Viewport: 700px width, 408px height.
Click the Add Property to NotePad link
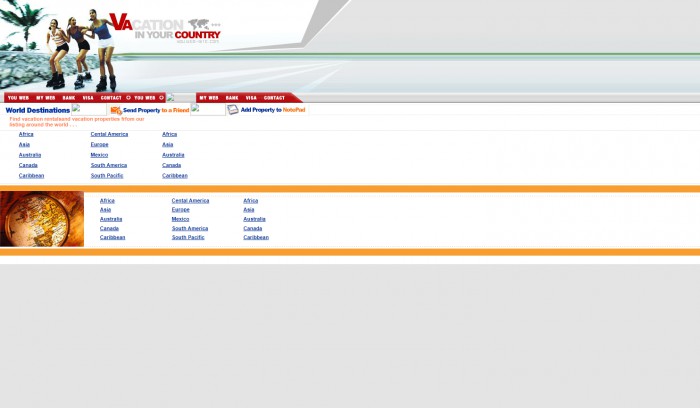273,110
